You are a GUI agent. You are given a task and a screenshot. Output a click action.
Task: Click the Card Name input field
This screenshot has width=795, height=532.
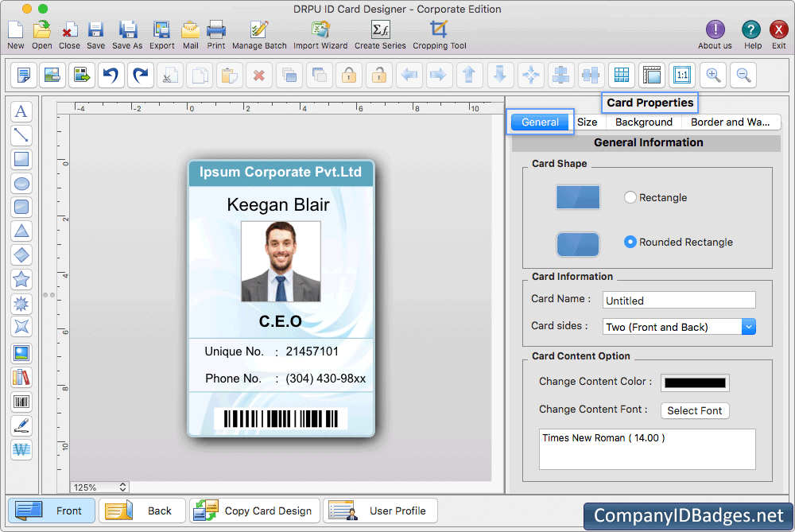coord(679,301)
